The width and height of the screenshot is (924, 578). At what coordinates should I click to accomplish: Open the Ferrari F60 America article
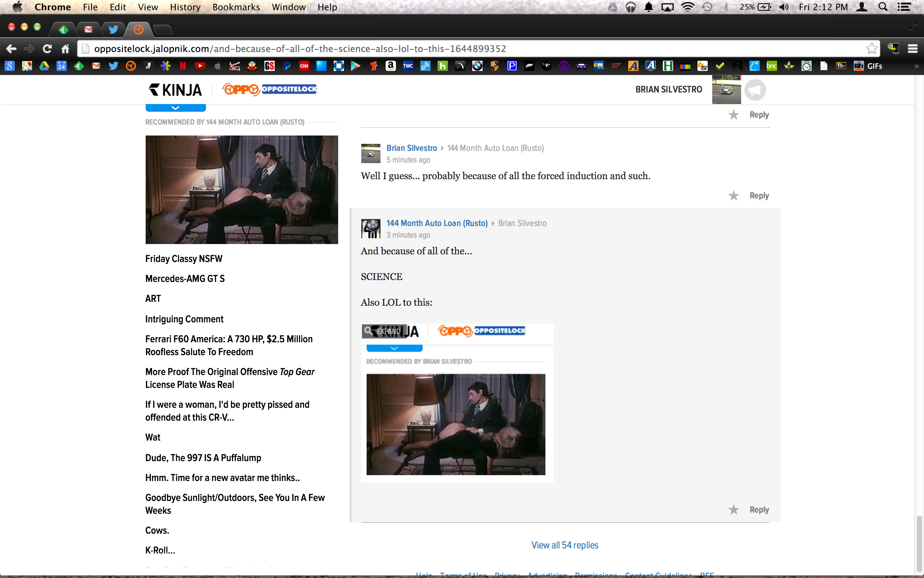tap(229, 346)
